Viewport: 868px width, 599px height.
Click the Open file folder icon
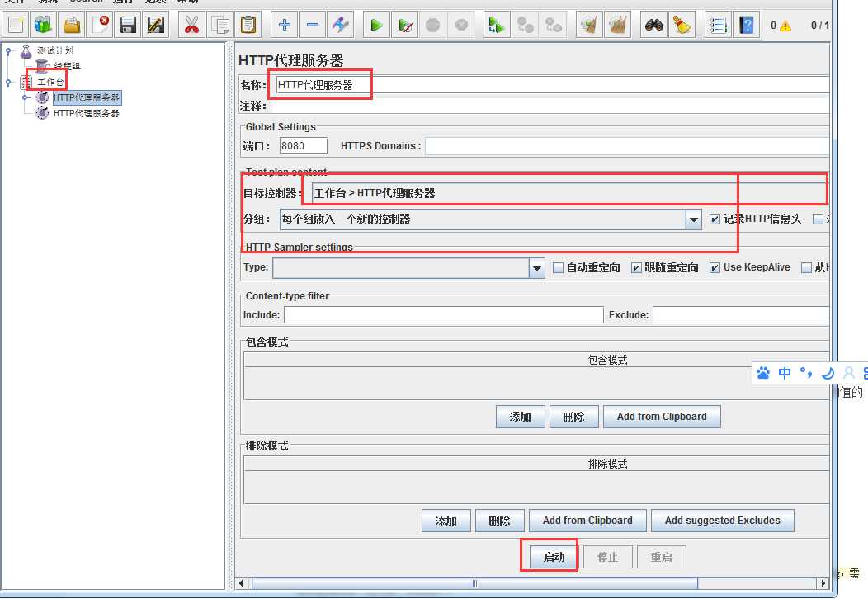[x=72, y=25]
